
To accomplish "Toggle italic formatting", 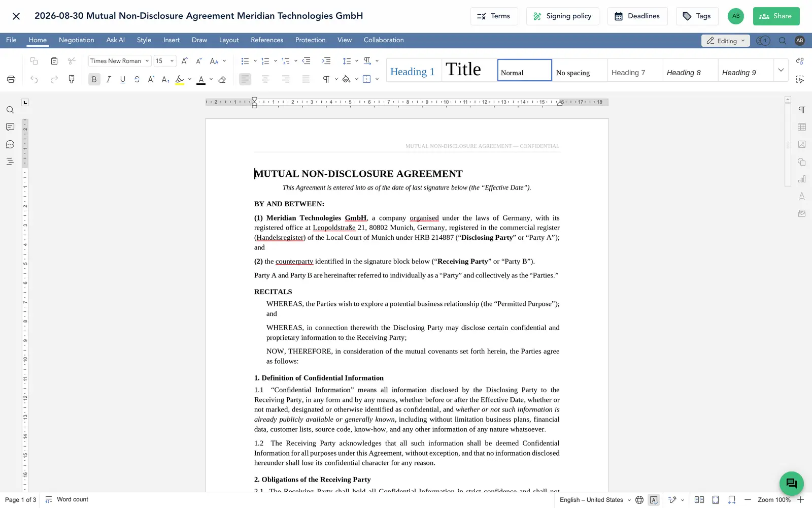I will click(108, 79).
